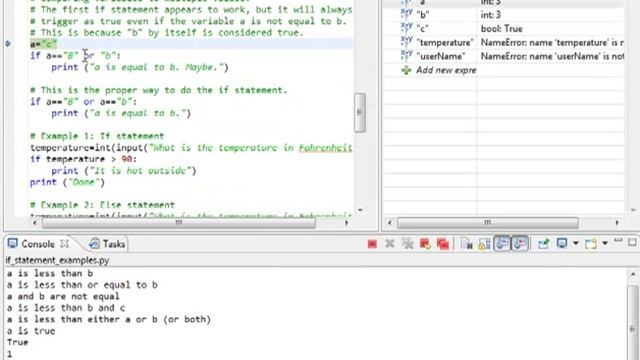
Task: Click Expressions panel horizontal scrollbar thumb
Action: coord(488,222)
